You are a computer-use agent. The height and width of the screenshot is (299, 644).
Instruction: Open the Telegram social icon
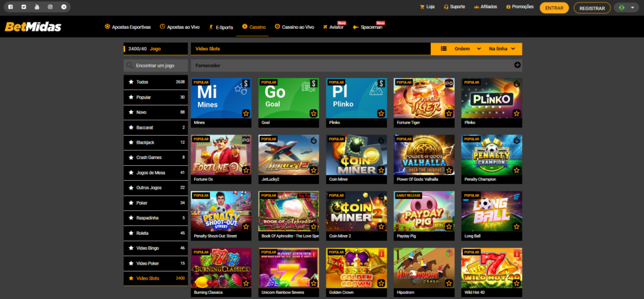pos(64,7)
